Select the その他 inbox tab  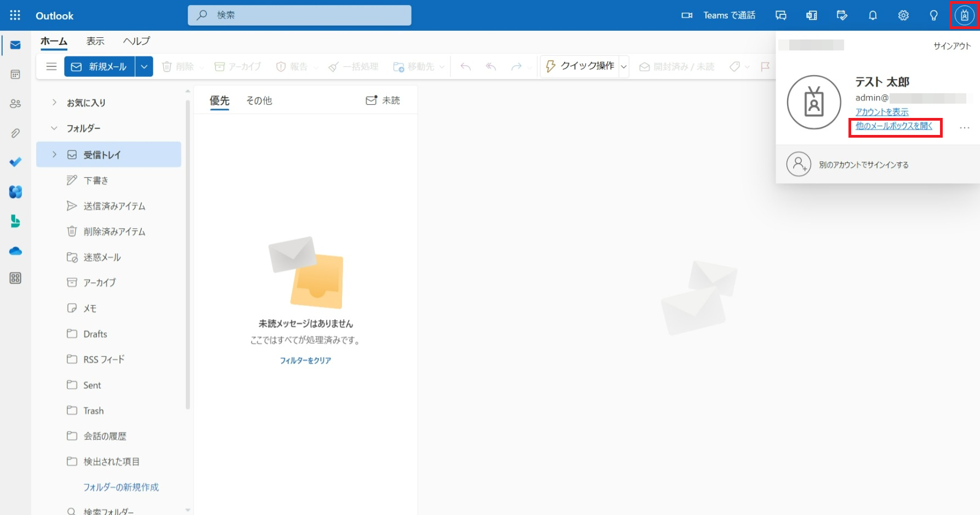[x=259, y=100]
